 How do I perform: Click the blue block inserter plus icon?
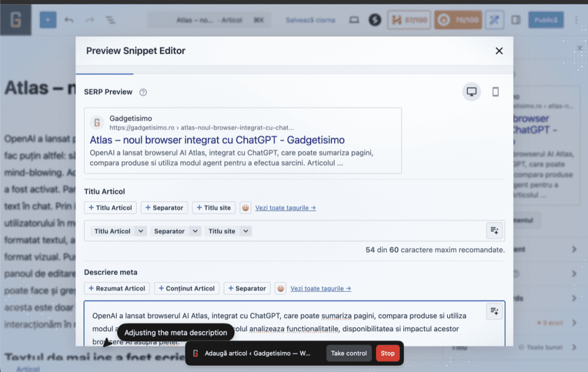pos(48,20)
